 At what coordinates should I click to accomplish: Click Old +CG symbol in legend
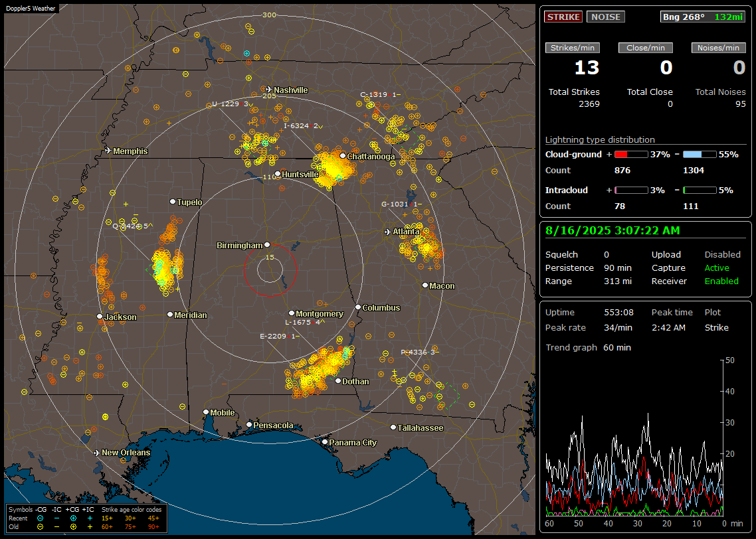[73, 527]
